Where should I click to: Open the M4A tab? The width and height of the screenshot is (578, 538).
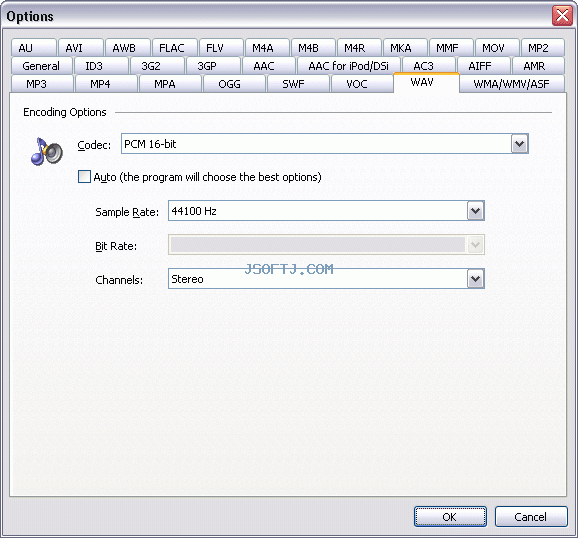[x=267, y=48]
